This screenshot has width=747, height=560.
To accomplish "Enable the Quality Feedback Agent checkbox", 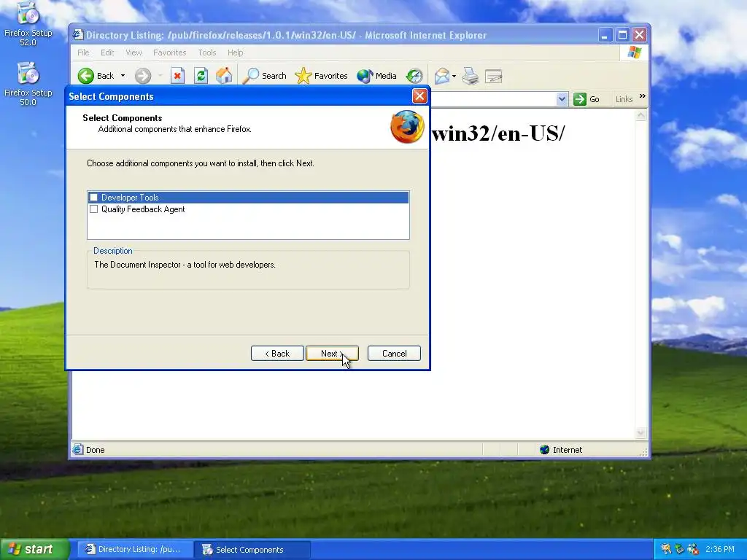I will pyautogui.click(x=94, y=209).
